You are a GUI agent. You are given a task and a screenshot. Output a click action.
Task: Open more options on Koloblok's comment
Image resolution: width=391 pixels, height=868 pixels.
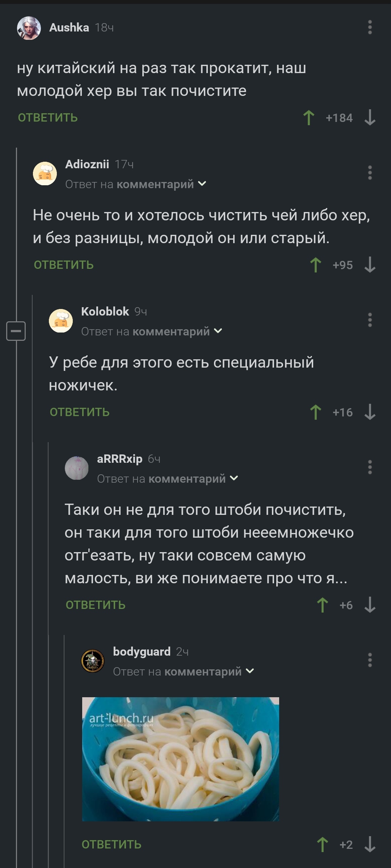tap(370, 320)
